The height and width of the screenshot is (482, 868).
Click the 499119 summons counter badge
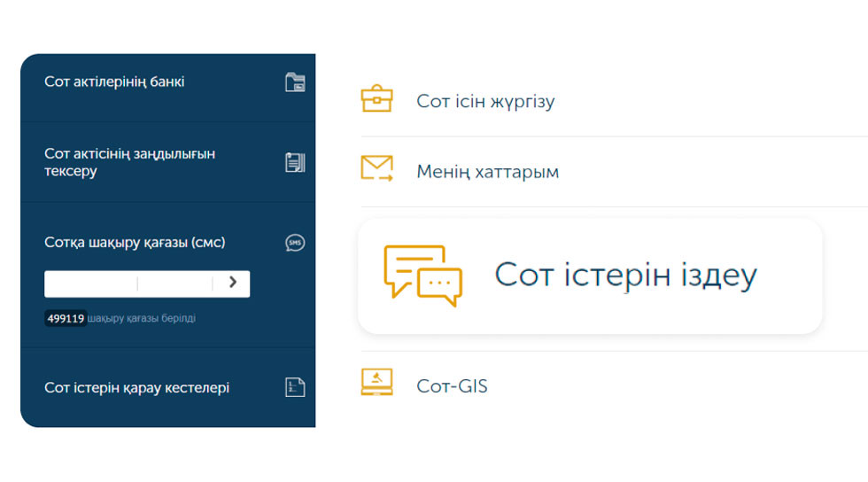click(x=66, y=318)
